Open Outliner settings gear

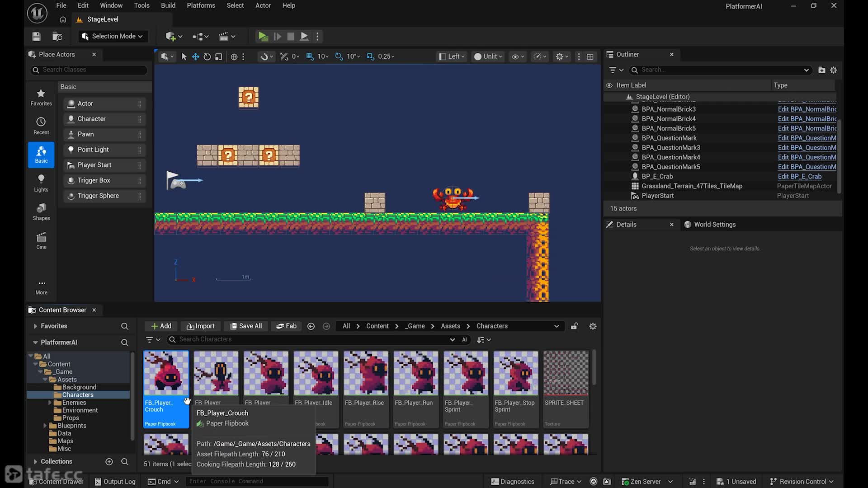pyautogui.click(x=834, y=70)
